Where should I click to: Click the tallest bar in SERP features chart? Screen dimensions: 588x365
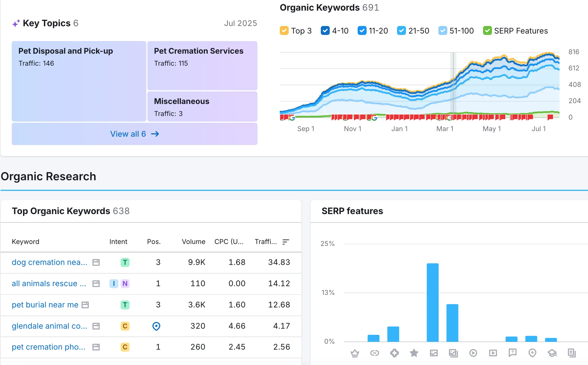432,302
